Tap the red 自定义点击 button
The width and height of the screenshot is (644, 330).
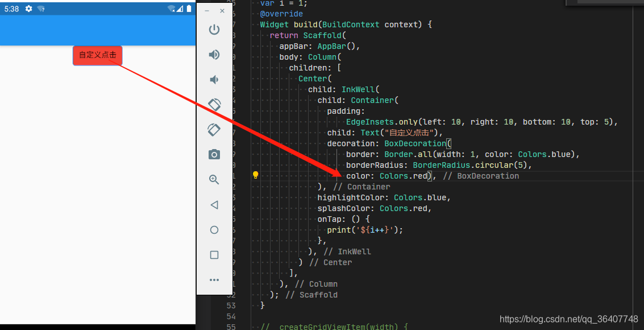coord(97,55)
